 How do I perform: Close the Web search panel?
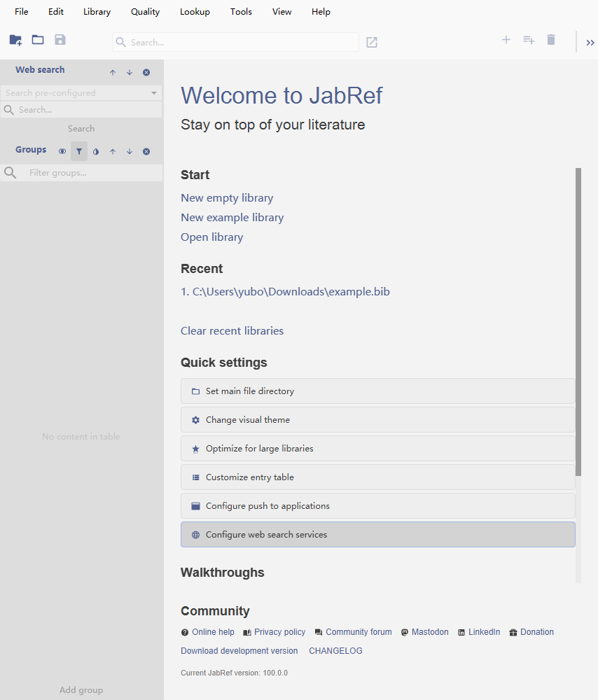pyautogui.click(x=146, y=72)
